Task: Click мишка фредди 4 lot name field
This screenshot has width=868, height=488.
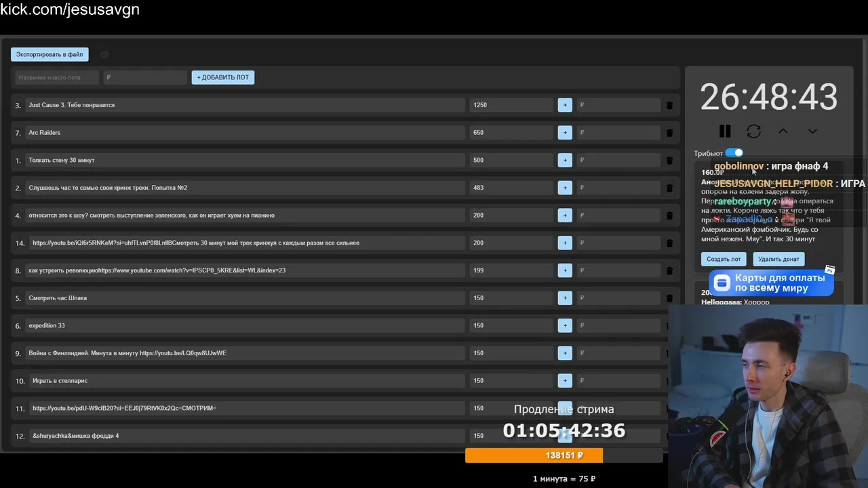Action: (x=247, y=436)
